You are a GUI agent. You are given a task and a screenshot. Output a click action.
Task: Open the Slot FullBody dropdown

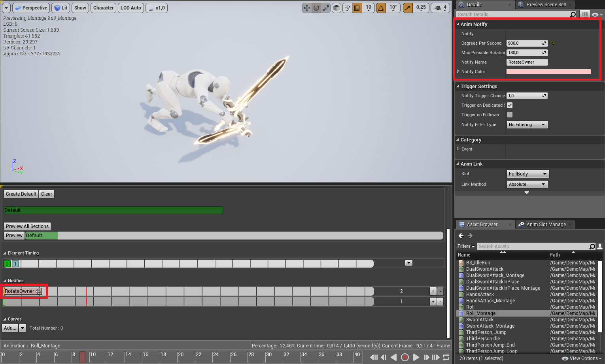[527, 174]
